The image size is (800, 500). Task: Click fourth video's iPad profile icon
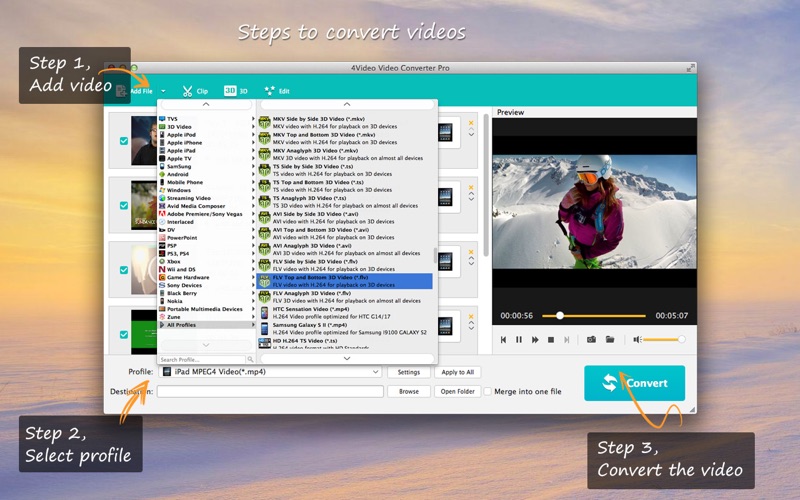pyautogui.click(x=445, y=326)
